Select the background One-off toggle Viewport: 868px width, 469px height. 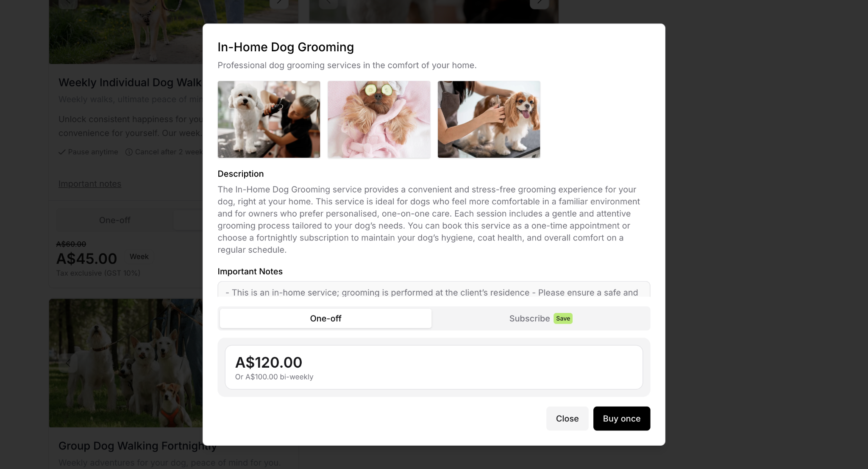114,220
